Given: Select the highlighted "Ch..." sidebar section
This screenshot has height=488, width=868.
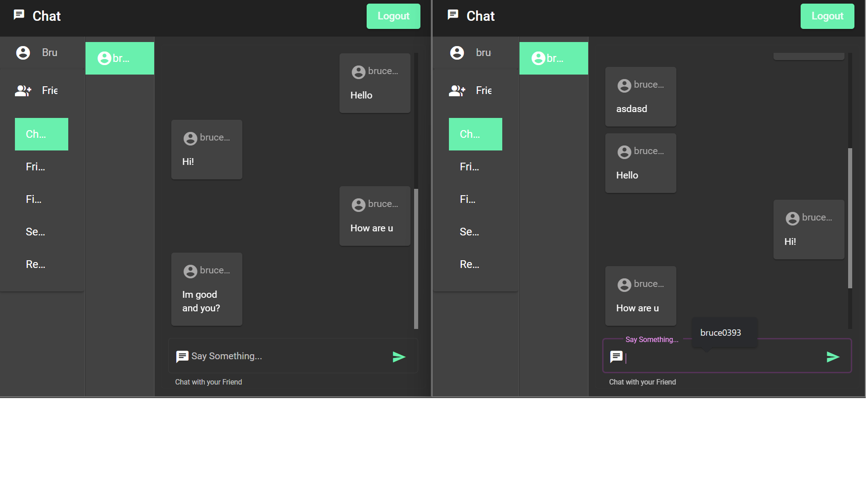Looking at the screenshot, I should point(41,134).
